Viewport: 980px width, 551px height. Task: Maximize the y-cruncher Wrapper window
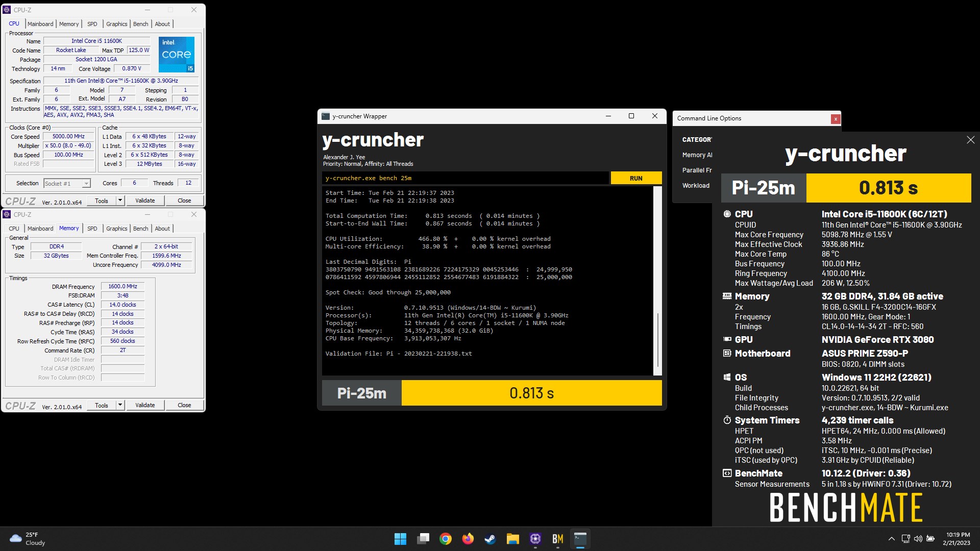pos(631,116)
